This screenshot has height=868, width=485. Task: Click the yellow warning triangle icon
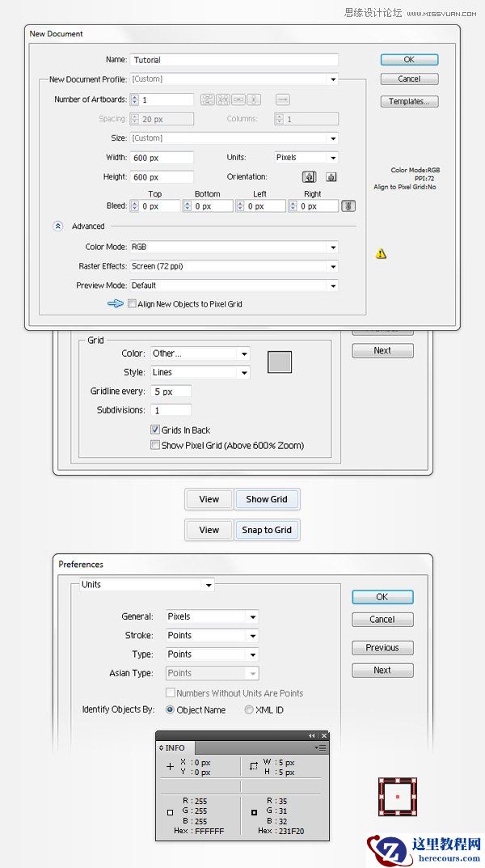(x=381, y=253)
